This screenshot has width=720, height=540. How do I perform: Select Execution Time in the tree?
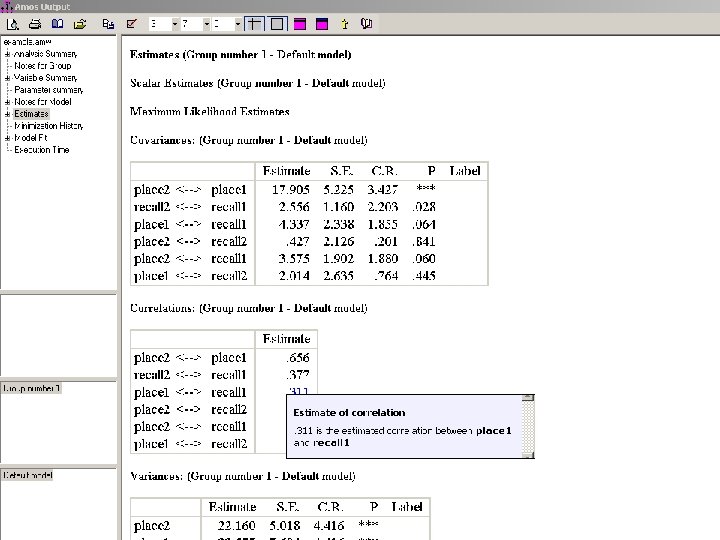41,150
